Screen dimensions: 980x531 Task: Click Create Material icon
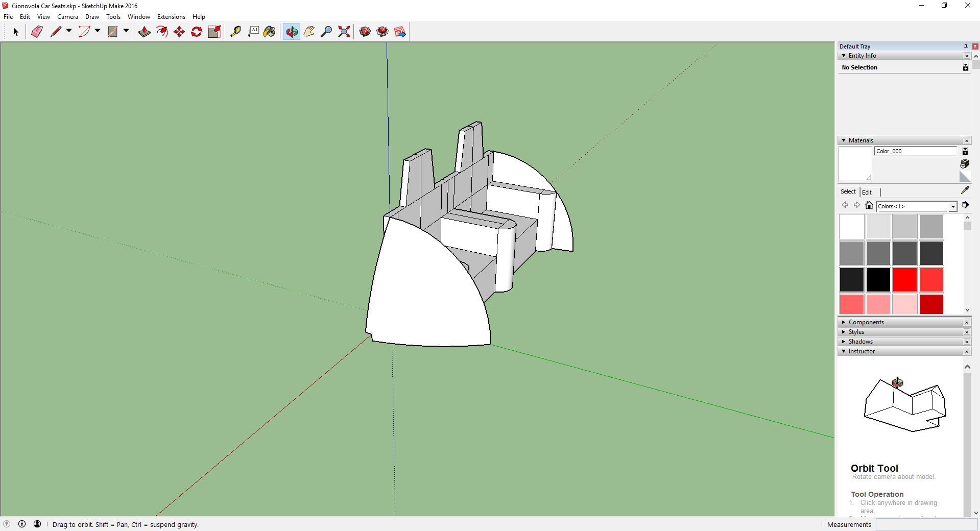tap(965, 164)
